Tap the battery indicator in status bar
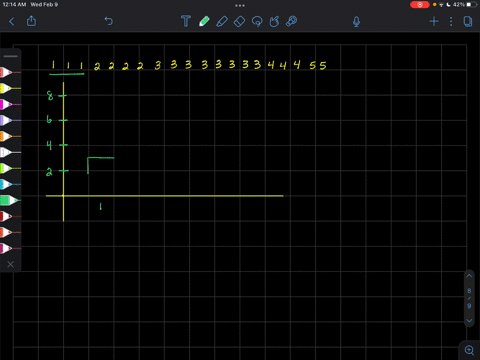Image resolution: width=480 pixels, height=360 pixels. 471,5
